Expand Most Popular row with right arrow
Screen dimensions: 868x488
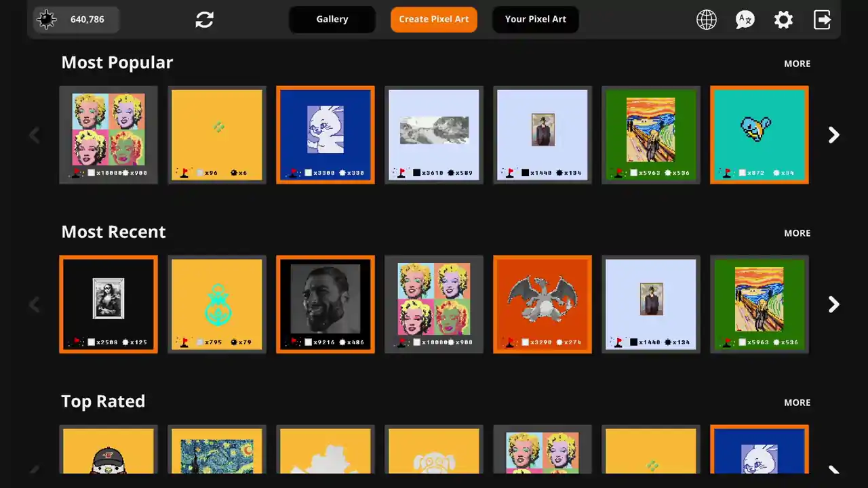[834, 135]
